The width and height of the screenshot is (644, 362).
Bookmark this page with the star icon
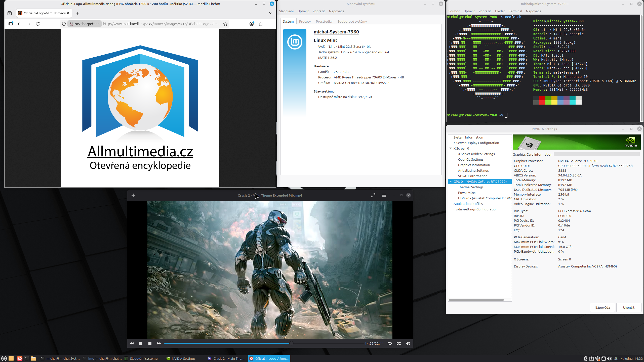coord(225,24)
